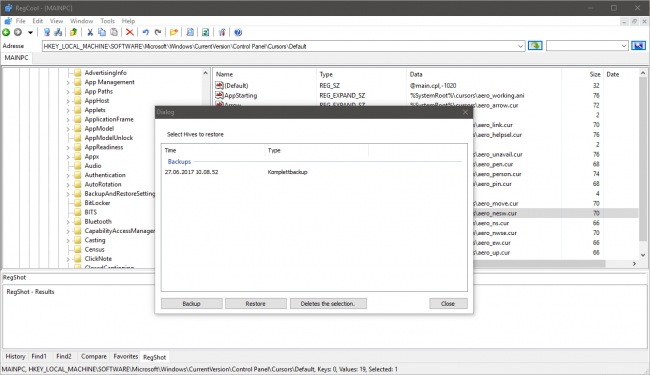Image resolution: width=650 pixels, height=375 pixels.
Task: Click the Backups group header
Action: [179, 162]
